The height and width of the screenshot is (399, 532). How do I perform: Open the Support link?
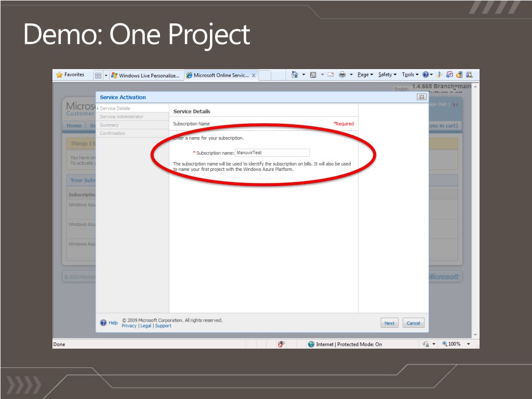coord(163,326)
